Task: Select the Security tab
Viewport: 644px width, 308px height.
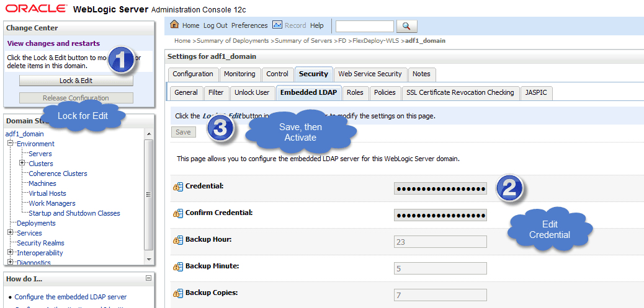Action: (313, 74)
